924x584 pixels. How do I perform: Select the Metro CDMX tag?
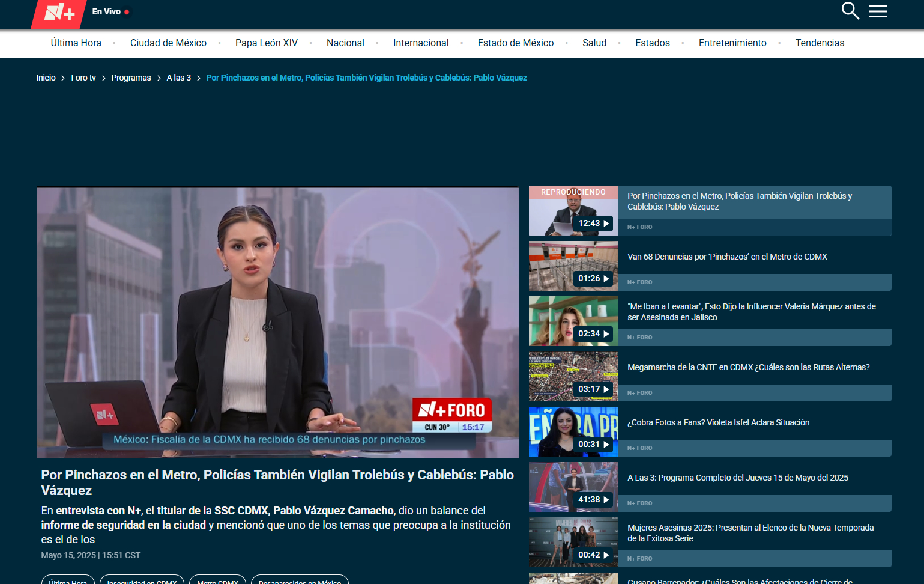click(x=217, y=580)
